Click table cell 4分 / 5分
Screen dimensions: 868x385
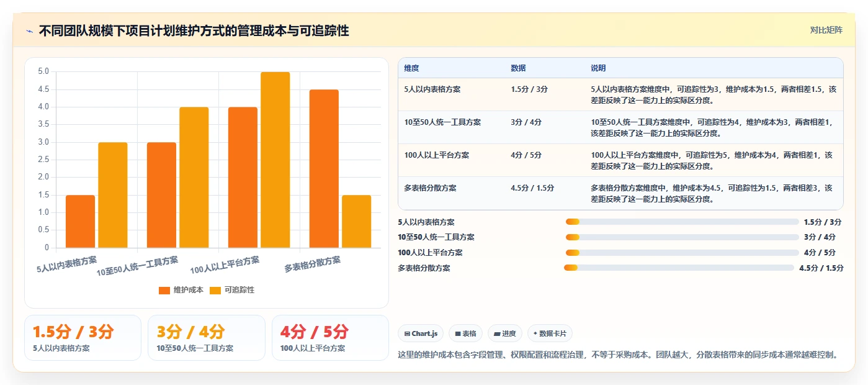click(526, 155)
